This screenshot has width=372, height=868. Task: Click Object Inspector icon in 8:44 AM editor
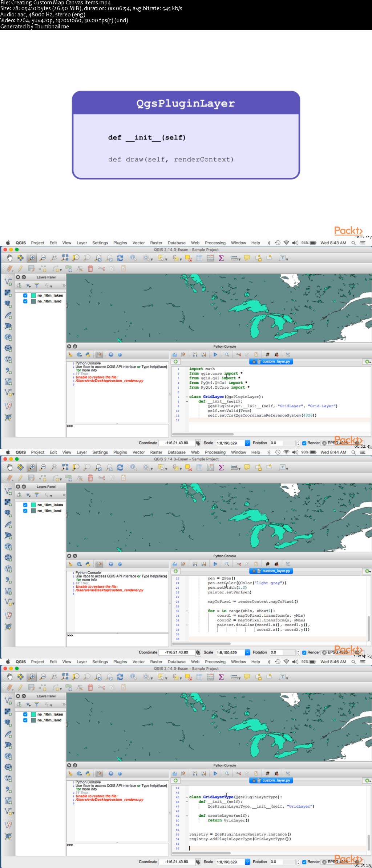point(288,564)
